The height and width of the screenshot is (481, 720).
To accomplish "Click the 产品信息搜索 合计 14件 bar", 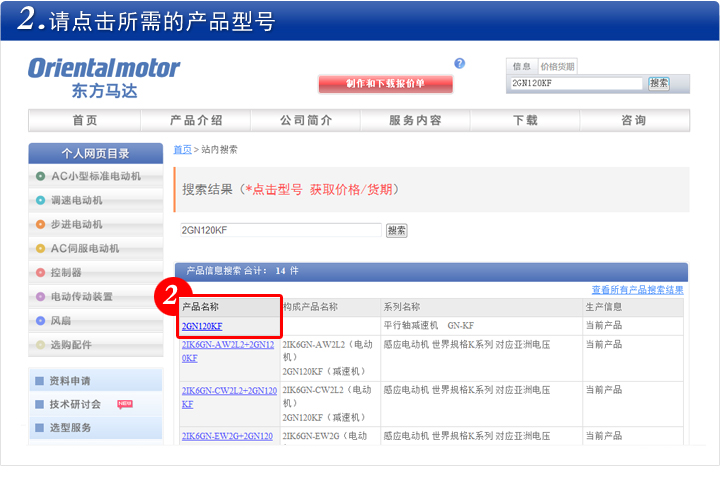I will [431, 271].
